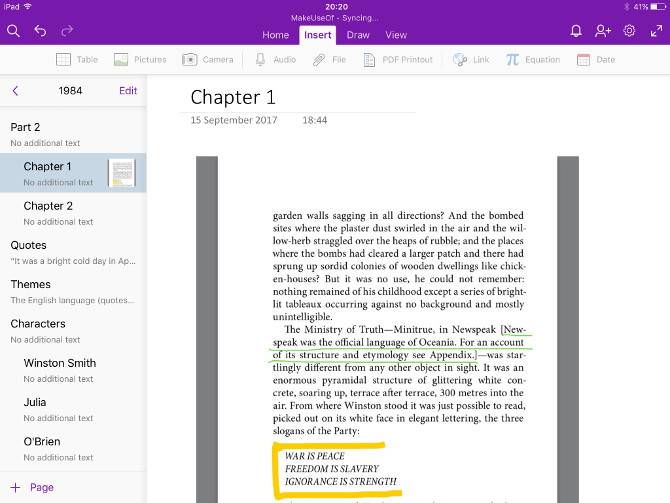
Task: Click the status bar clock 20:20
Action: point(336,6)
